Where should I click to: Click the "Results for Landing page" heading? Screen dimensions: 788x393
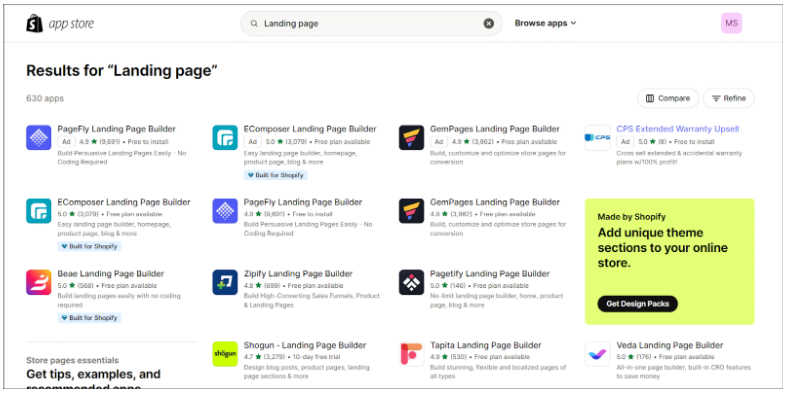pos(122,71)
